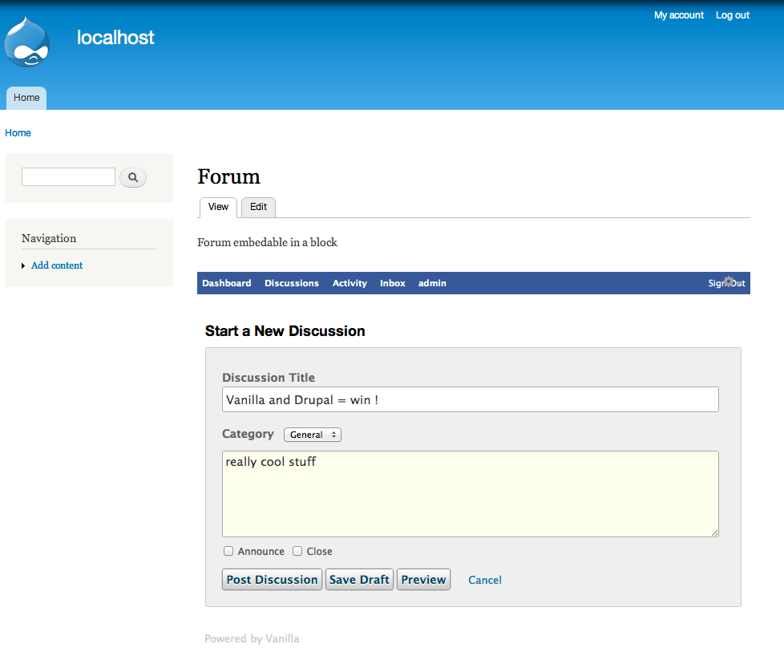
Task: Focus the sidebar search field
Action: coord(68,177)
